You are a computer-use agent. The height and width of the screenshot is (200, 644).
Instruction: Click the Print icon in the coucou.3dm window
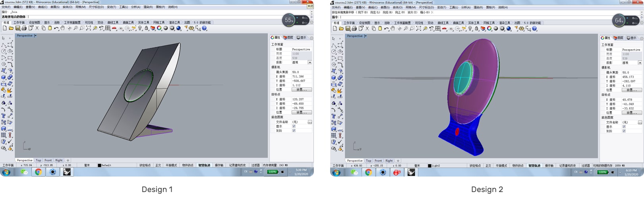point(24,28)
